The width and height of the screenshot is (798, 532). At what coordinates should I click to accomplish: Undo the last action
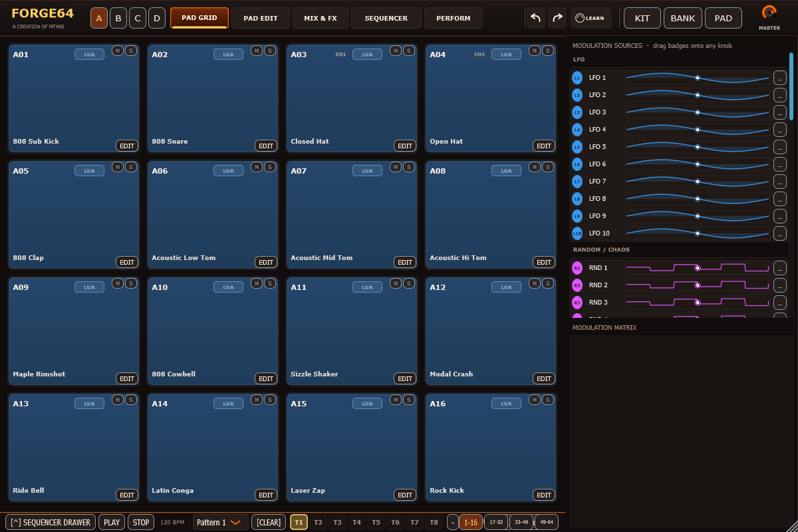pos(536,18)
